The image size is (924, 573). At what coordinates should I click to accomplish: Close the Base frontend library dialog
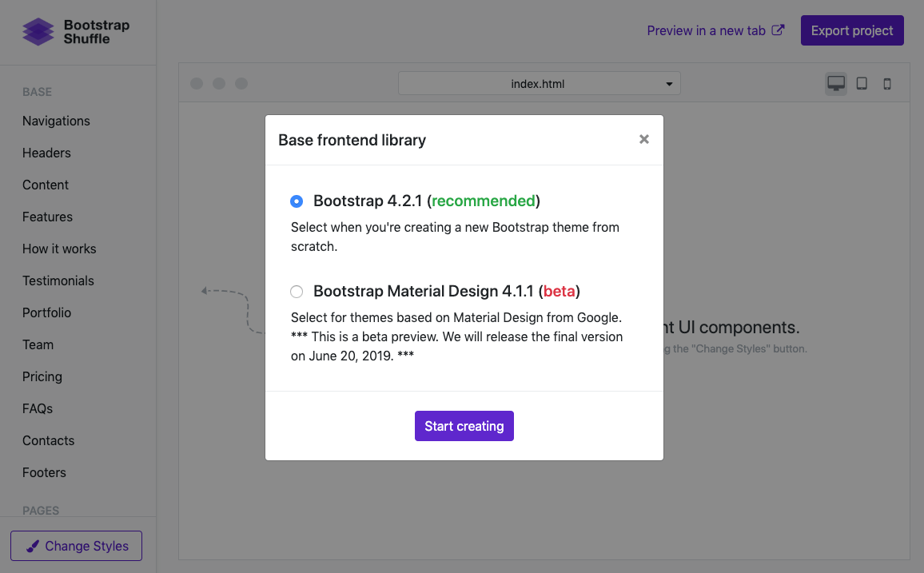point(644,139)
